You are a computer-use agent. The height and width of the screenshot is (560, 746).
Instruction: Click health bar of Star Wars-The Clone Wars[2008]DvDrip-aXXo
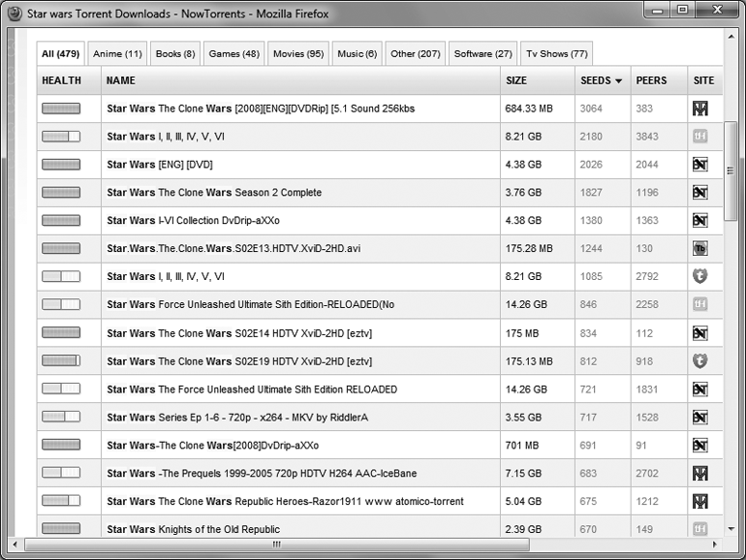pos(61,446)
